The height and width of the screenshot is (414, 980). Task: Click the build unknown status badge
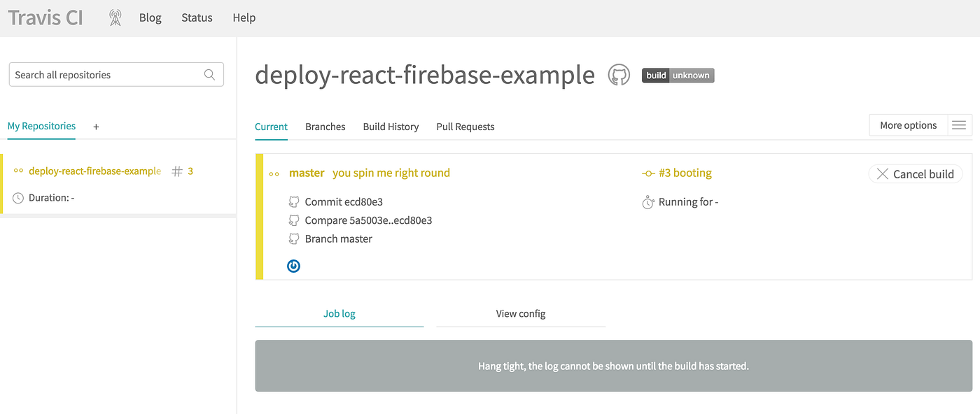(678, 76)
